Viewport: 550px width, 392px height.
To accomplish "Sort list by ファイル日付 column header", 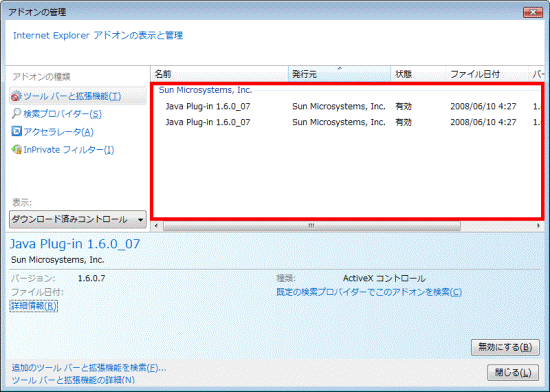I will coord(487,74).
